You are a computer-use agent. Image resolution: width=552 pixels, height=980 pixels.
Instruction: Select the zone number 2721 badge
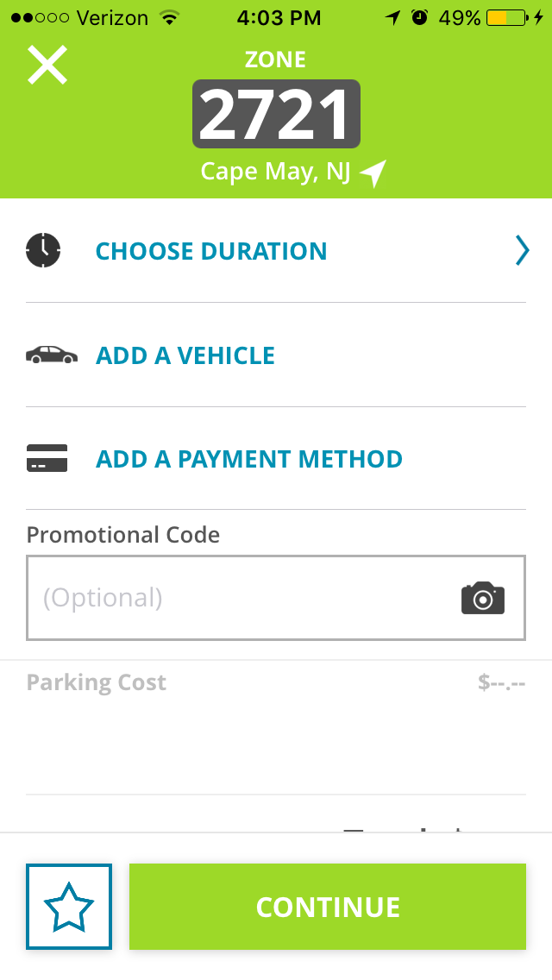[276, 113]
